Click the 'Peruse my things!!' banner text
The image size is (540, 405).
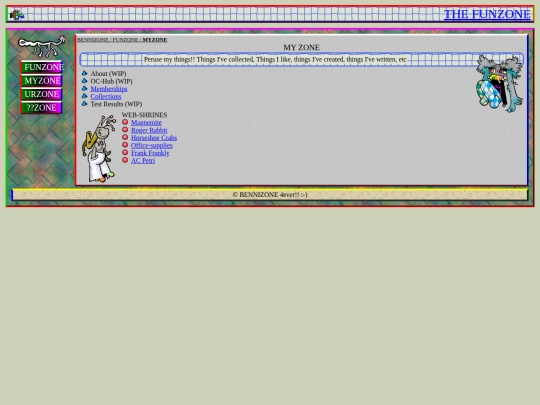click(x=275, y=60)
